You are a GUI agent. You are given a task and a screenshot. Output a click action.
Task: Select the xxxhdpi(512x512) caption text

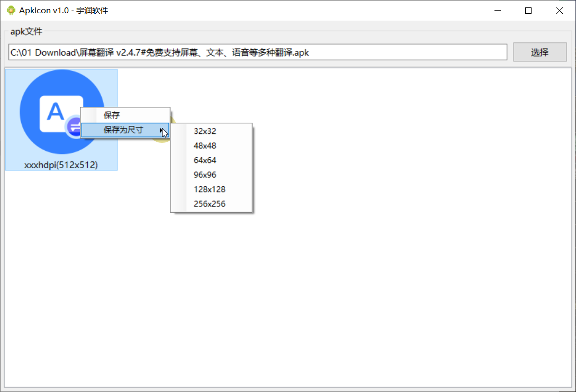(61, 165)
